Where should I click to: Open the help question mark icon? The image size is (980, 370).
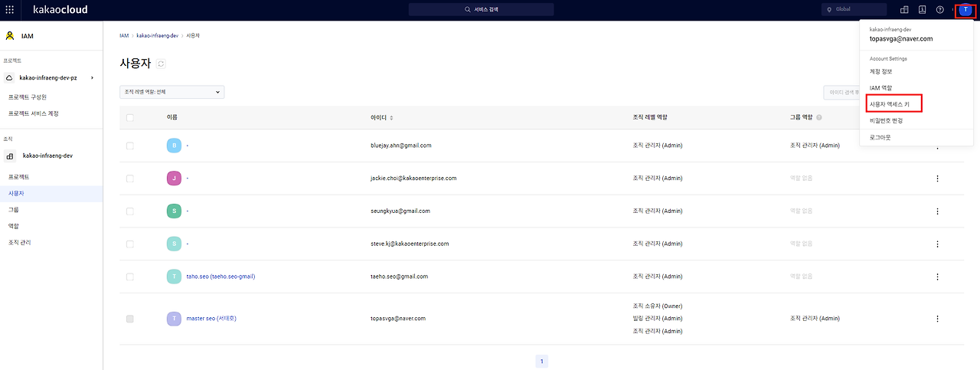[940, 10]
